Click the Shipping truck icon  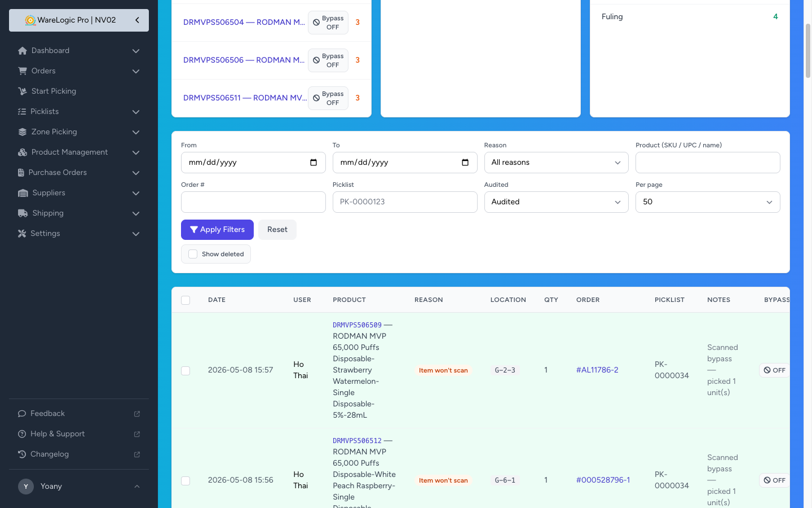[x=23, y=213]
